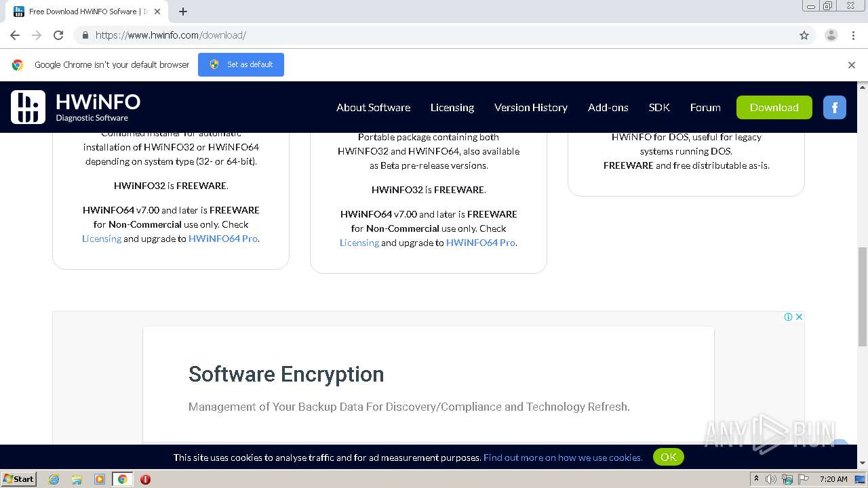This screenshot has height=488, width=868.
Task: Click the network tray icon
Action: 787,479
